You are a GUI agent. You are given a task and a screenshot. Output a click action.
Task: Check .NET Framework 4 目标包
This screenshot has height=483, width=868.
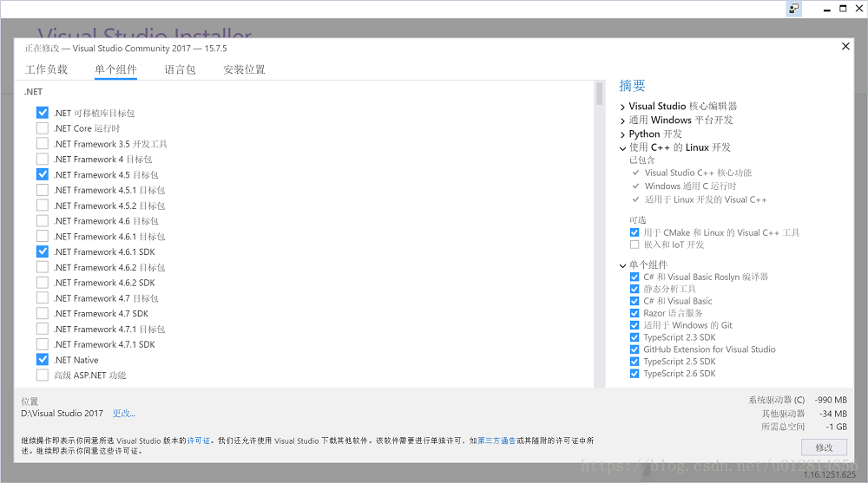point(42,160)
